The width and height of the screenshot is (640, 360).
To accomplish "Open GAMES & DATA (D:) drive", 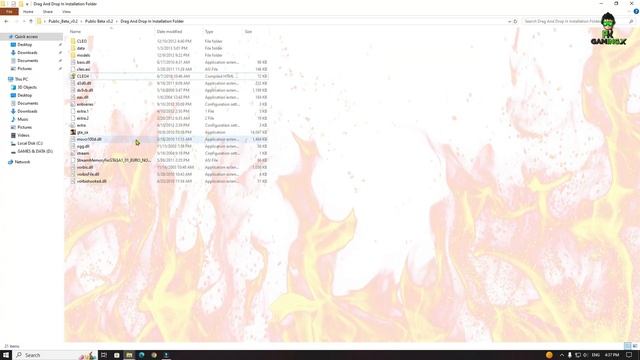I will [35, 151].
